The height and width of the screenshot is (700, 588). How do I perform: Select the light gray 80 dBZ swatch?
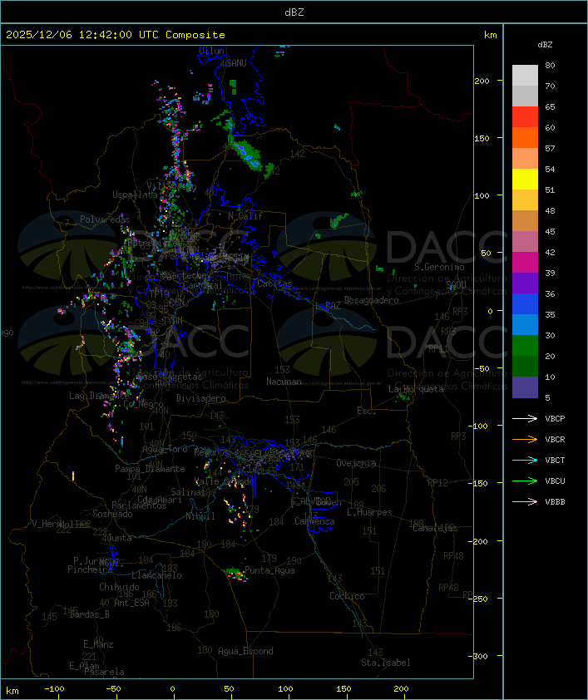[525, 76]
